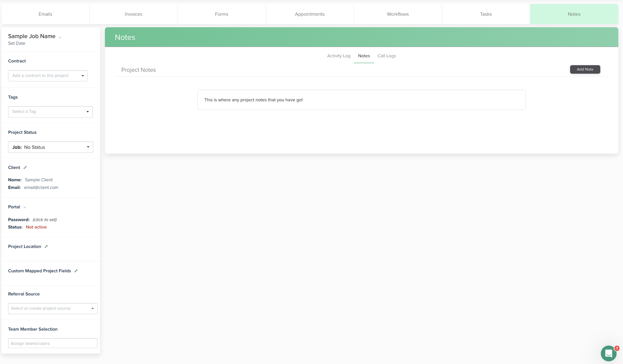This screenshot has width=623, height=364.
Task: Open the Referral Source dropdown
Action: click(53, 308)
